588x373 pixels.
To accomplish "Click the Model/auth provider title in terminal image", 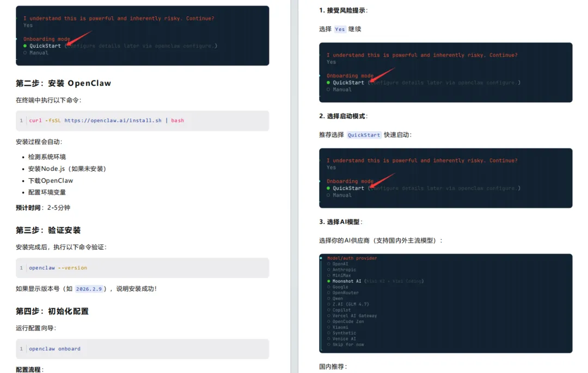I will (x=352, y=258).
